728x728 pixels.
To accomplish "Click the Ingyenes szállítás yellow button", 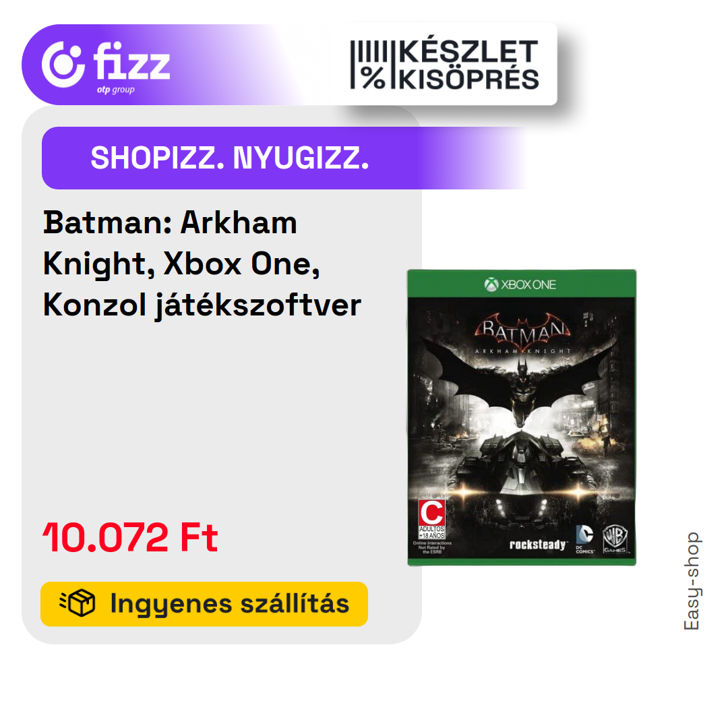I will 204,603.
